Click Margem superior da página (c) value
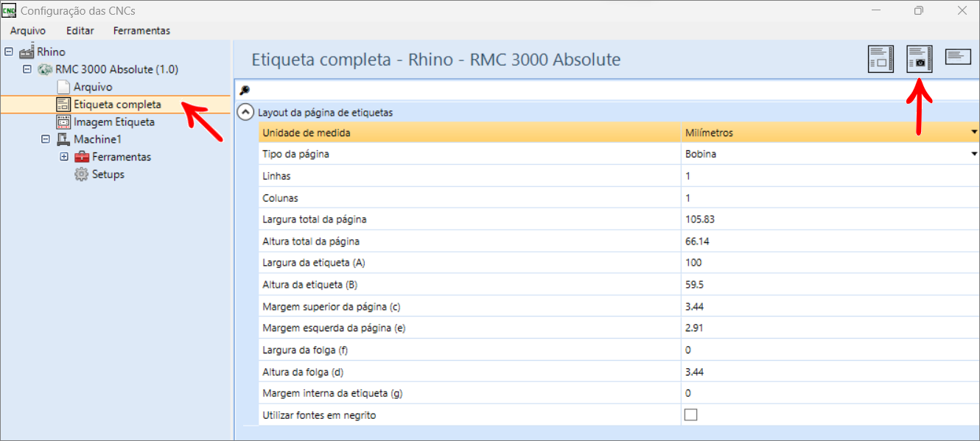 (830, 306)
